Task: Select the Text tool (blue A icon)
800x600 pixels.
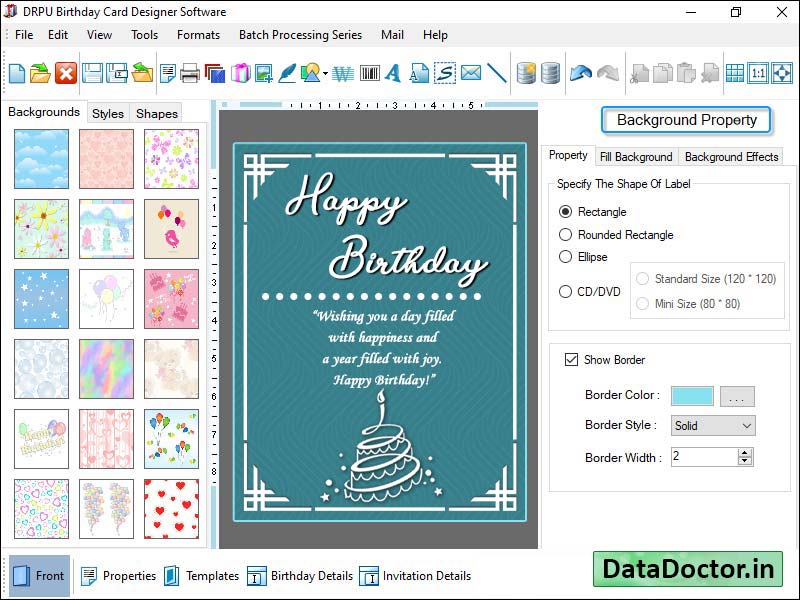Action: [392, 73]
